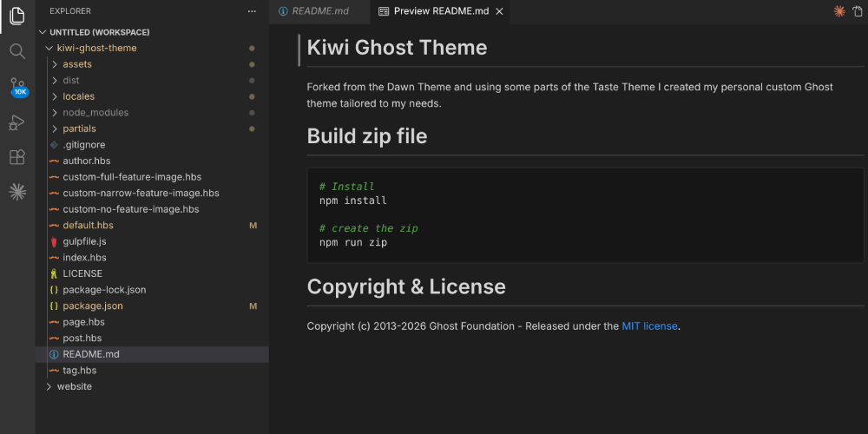Open the LICENSE file
Screen dimensions: 868x434
[152, 273]
